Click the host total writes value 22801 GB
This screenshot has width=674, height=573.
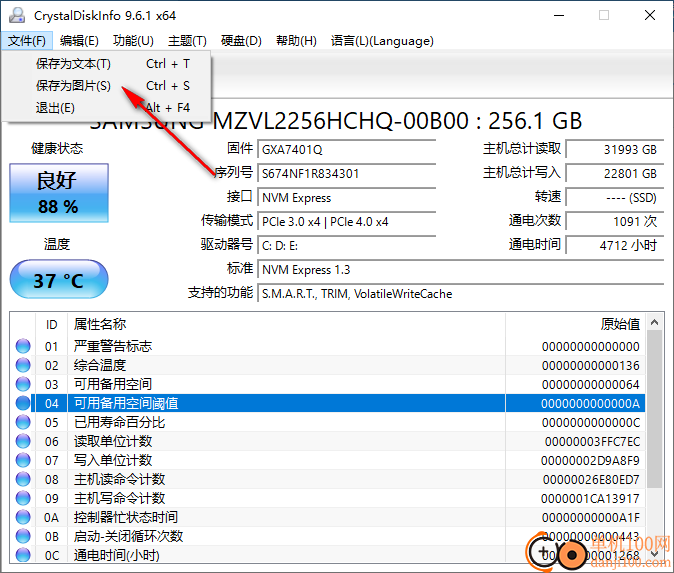click(615, 174)
